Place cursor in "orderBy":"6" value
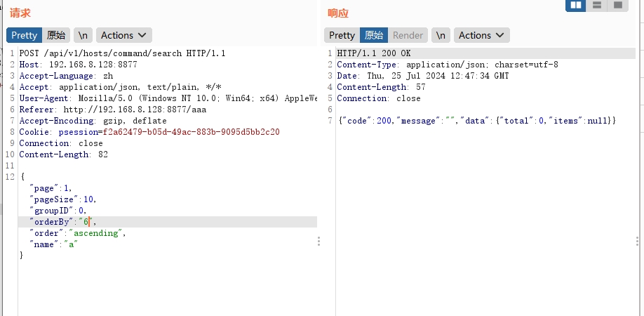 point(86,222)
